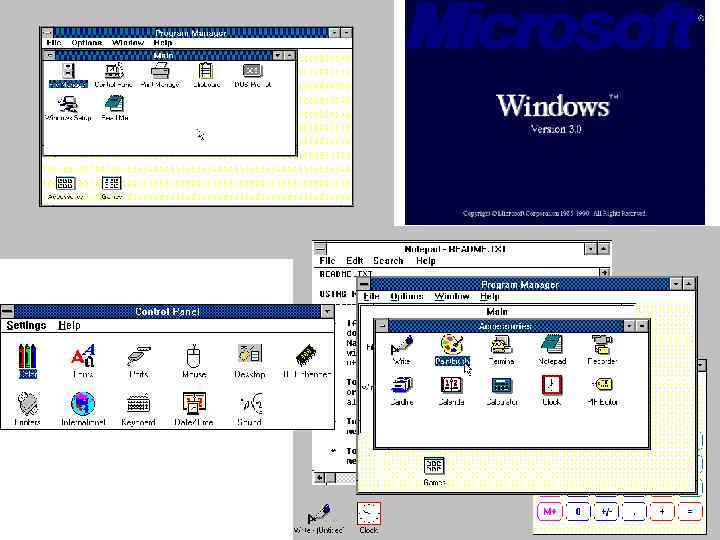720x540 pixels.
Task: Open Sound settings in Control Panel
Action: click(x=250, y=409)
